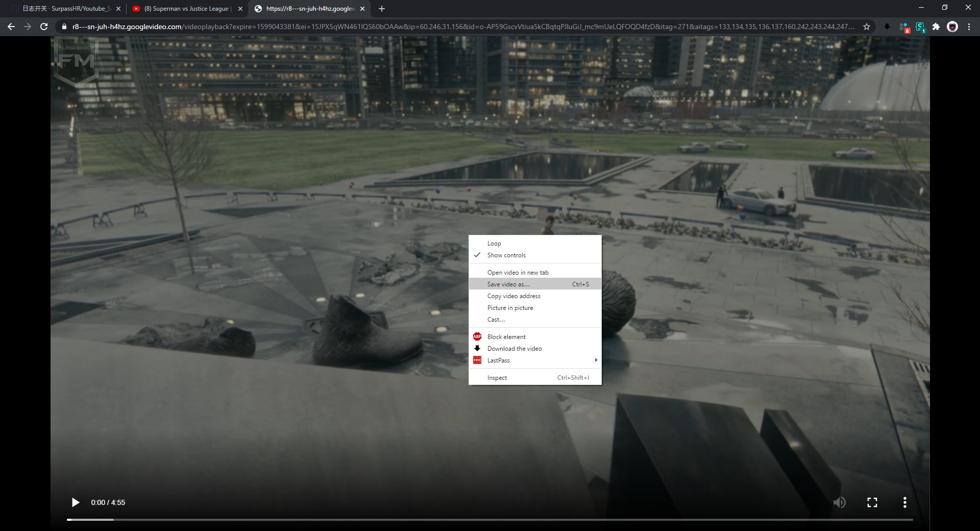This screenshot has width=980, height=531.
Task: Select Picture in picture
Action: 535,308
